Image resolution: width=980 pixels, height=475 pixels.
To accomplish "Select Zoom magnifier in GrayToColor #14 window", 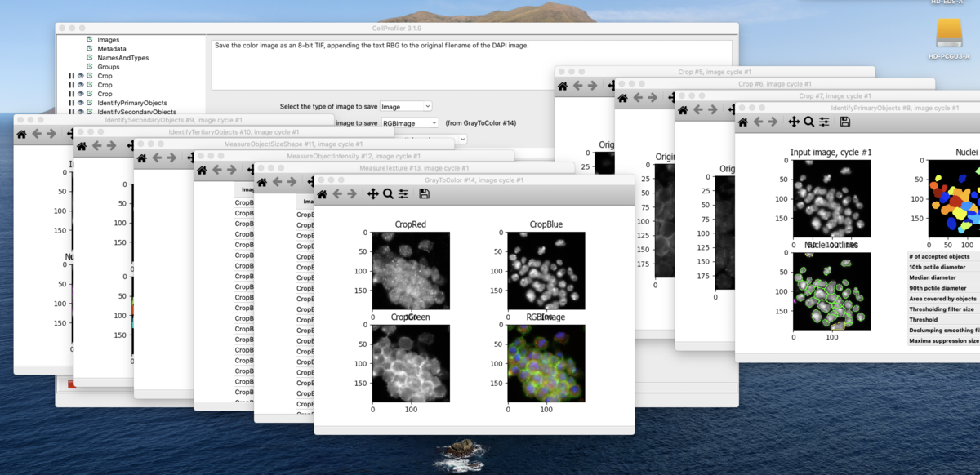I will (388, 194).
